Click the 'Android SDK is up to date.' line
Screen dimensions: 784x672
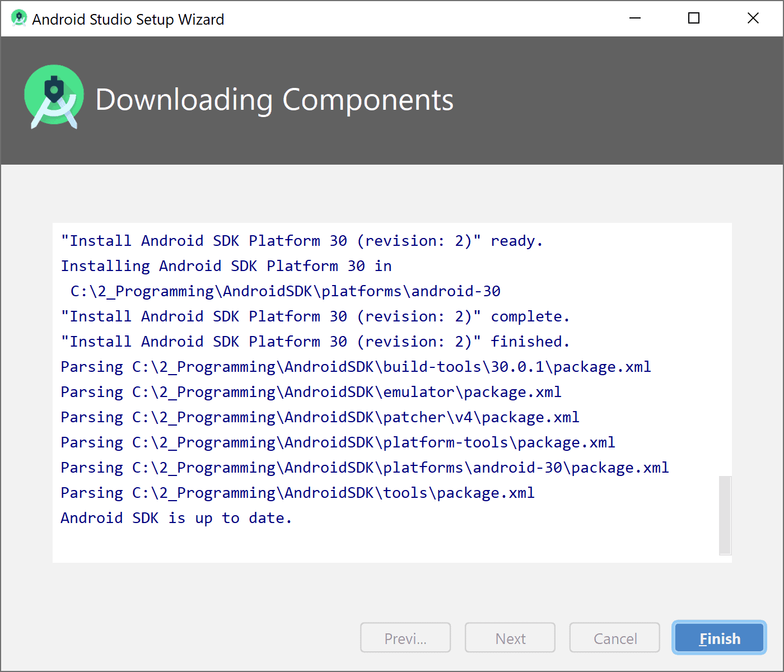176,518
